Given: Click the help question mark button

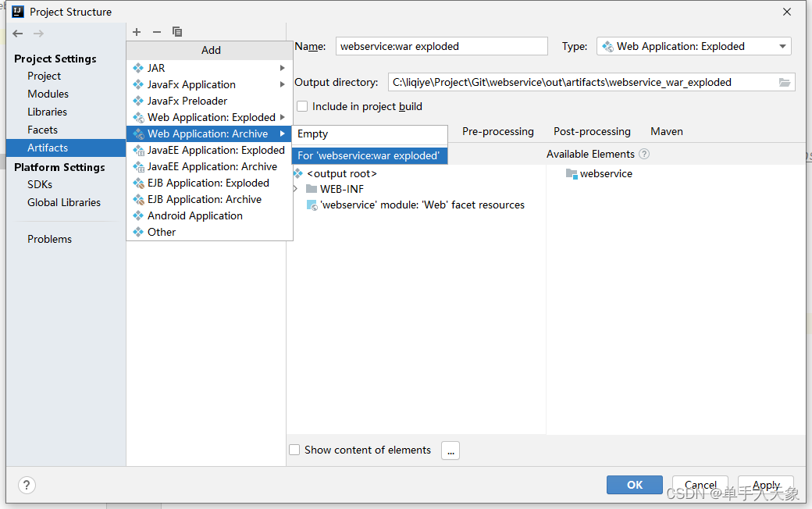Looking at the screenshot, I should click(27, 485).
